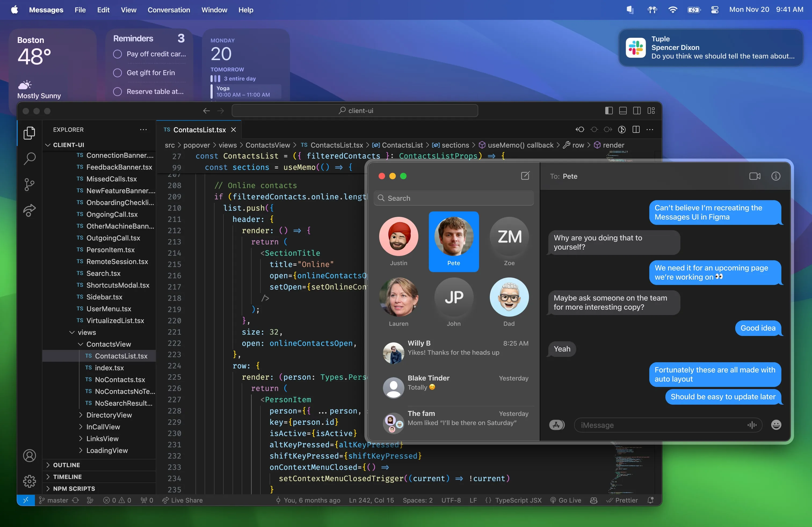Mark 'Reserve table at...' reminder as done

[x=118, y=91]
